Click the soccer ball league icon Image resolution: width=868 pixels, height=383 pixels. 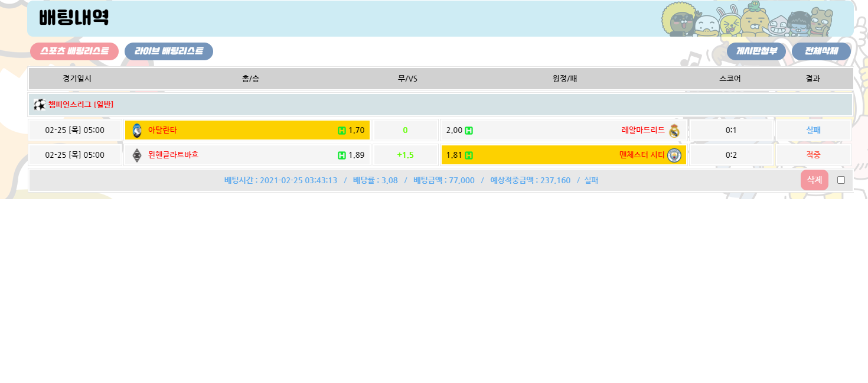(x=40, y=105)
